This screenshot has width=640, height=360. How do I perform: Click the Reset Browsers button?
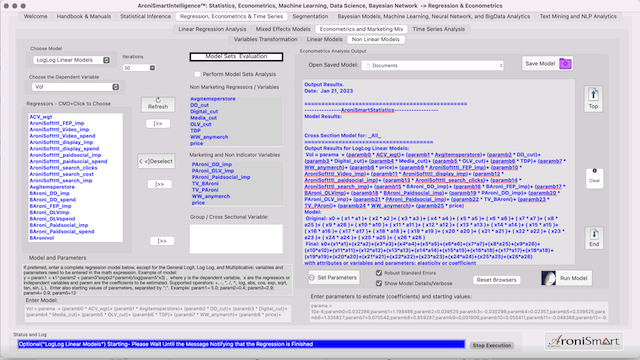[496, 280]
